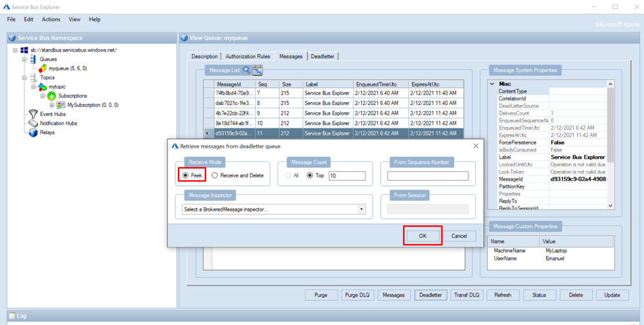Click scroll up arrow in system properties

coord(610,84)
